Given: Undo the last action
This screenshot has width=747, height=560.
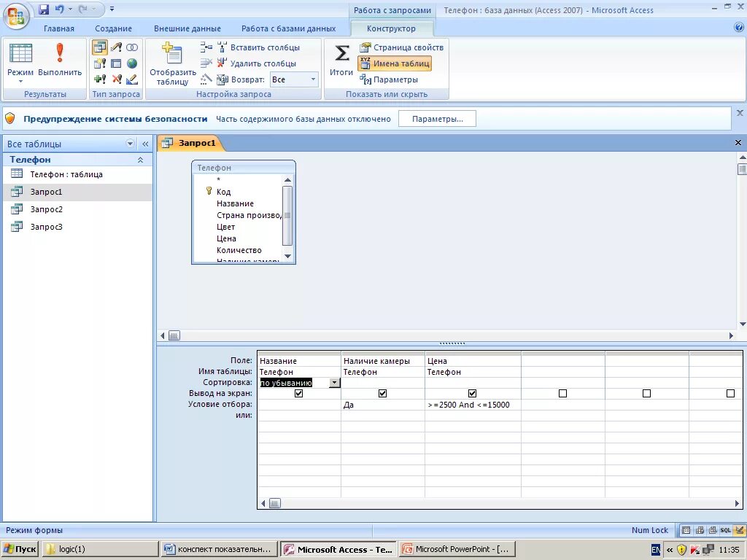Looking at the screenshot, I should click(x=60, y=9).
